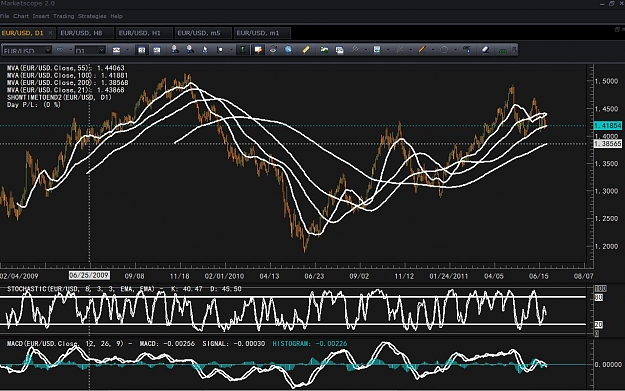This screenshot has height=391, width=625.
Task: Click the SHOWTIMETOEND2 indicator label
Action: coord(59,97)
